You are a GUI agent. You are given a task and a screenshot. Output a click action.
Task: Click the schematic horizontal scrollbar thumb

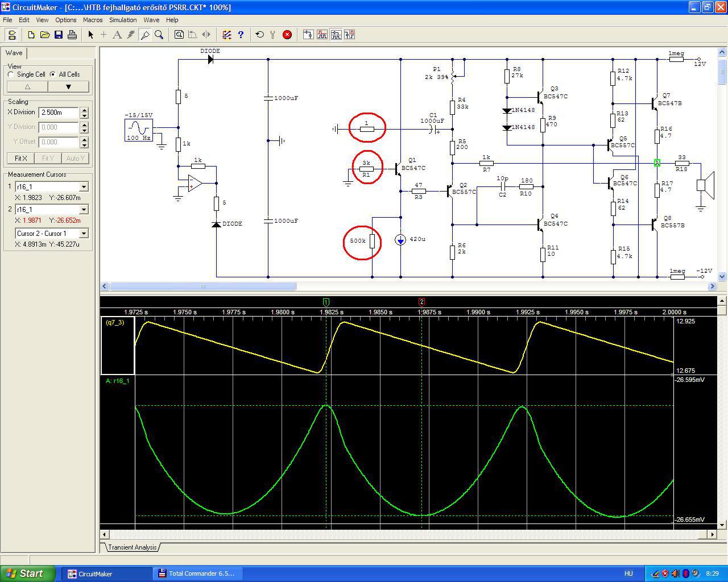point(202,286)
